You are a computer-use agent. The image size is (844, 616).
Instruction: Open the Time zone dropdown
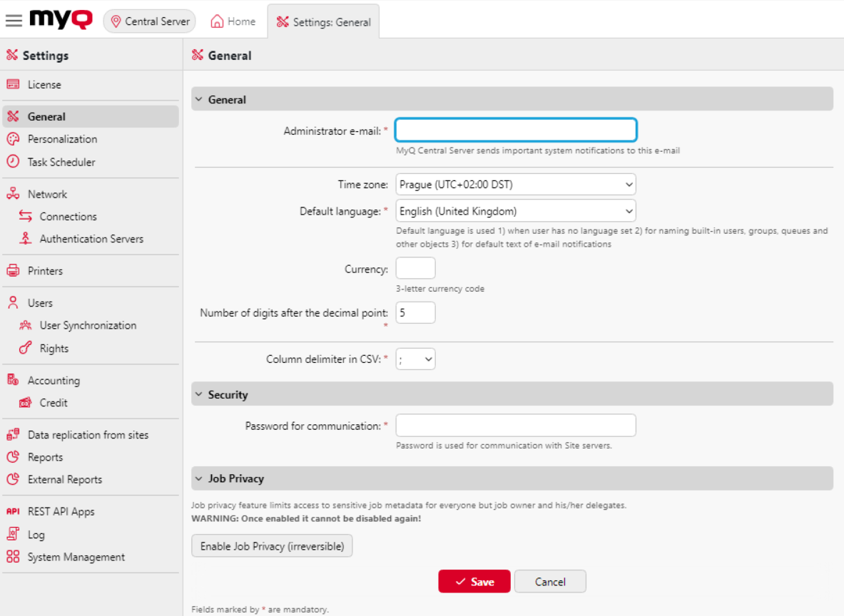click(x=515, y=184)
